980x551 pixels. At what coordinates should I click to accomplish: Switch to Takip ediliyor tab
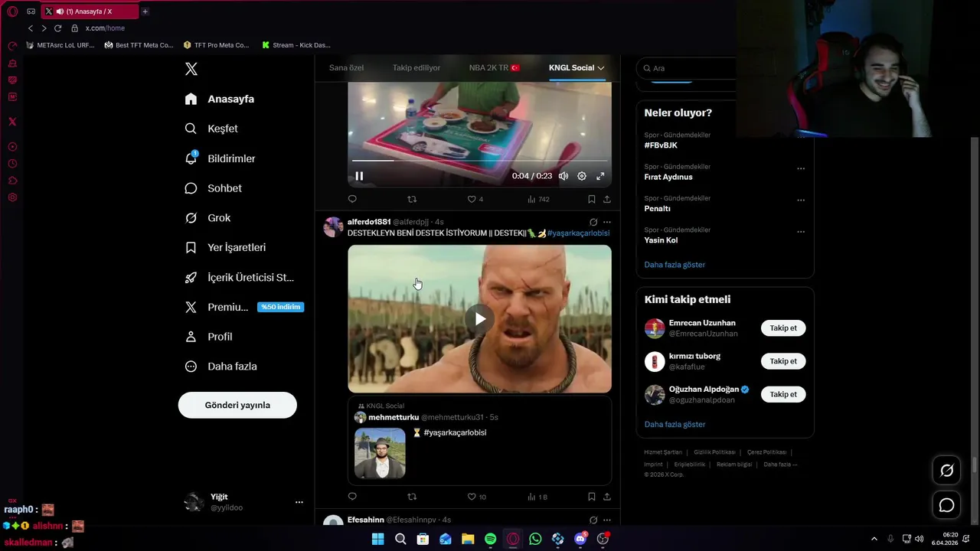tap(416, 67)
